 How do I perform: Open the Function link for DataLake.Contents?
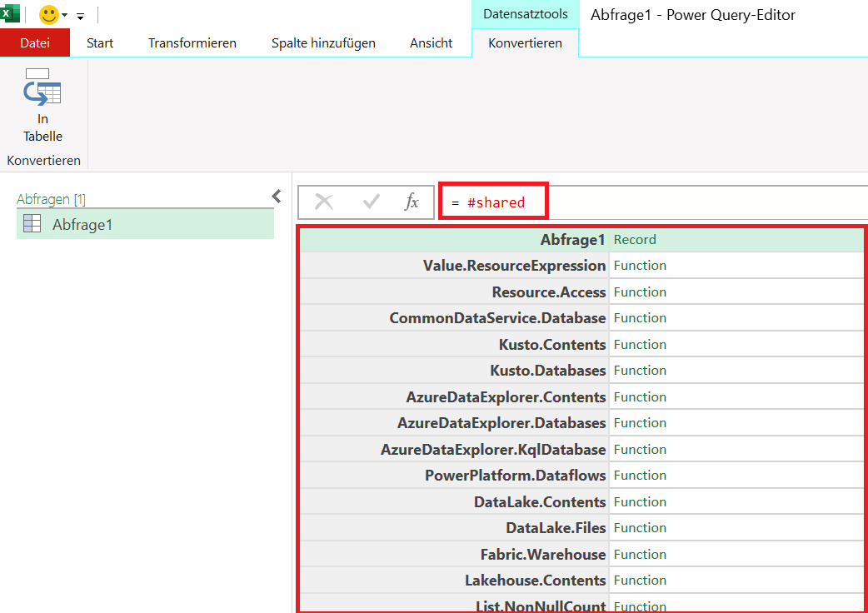tap(640, 501)
